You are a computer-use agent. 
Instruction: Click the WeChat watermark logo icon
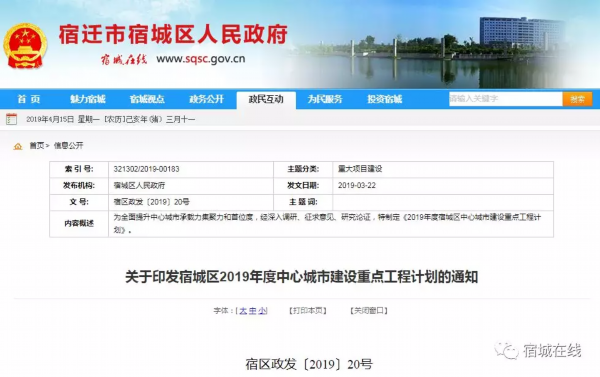click(x=506, y=351)
